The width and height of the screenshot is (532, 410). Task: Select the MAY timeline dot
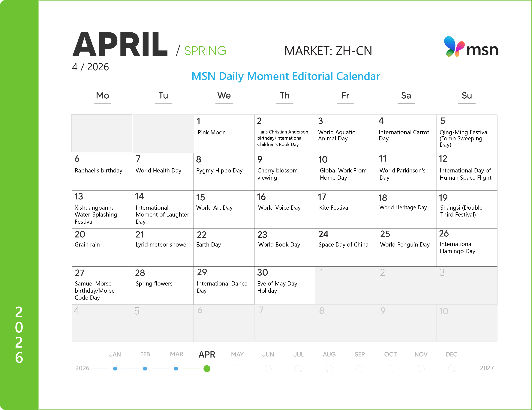(x=238, y=368)
